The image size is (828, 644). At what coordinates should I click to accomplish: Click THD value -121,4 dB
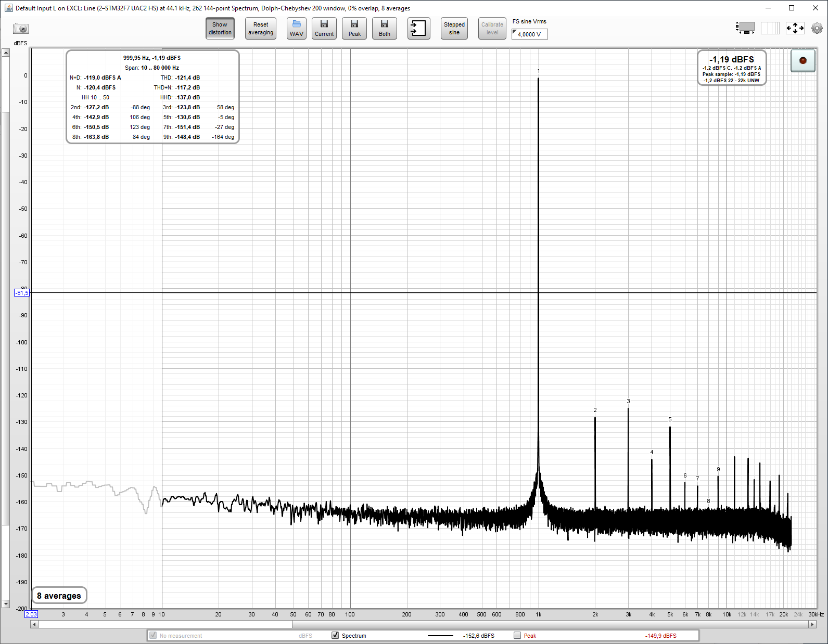[x=187, y=78]
